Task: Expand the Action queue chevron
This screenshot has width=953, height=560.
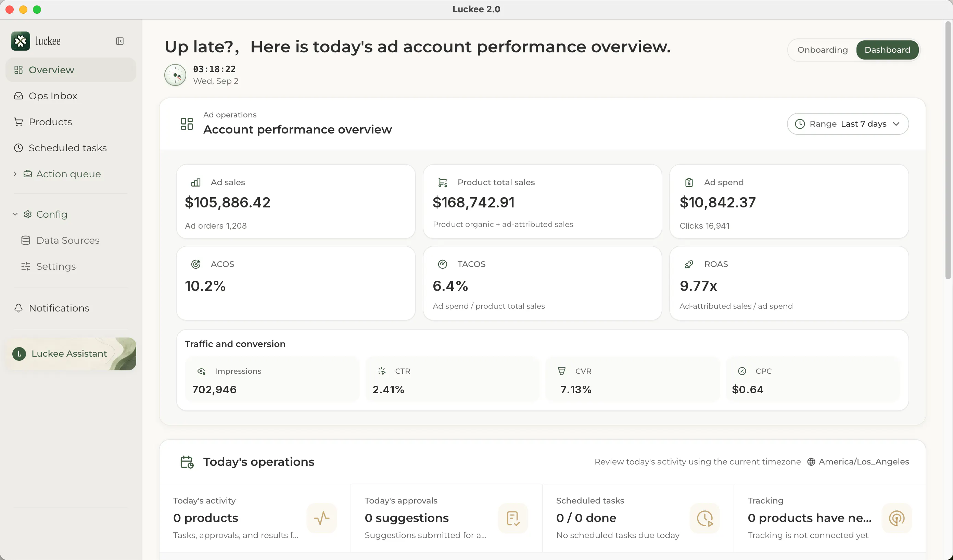Action: pos(15,174)
